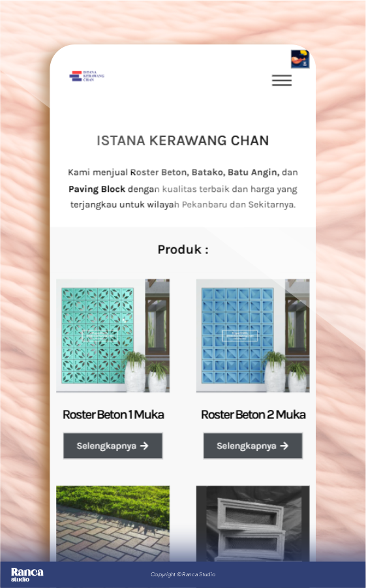This screenshot has width=366, height=588.
Task: Open Selengkapnya for Roster Beton 2 Muka
Action: (x=252, y=446)
